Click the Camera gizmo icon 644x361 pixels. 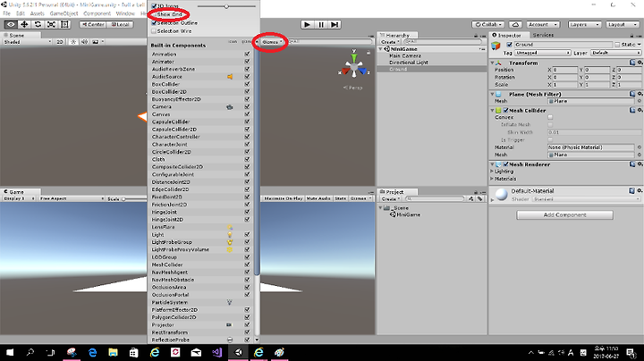click(230, 106)
